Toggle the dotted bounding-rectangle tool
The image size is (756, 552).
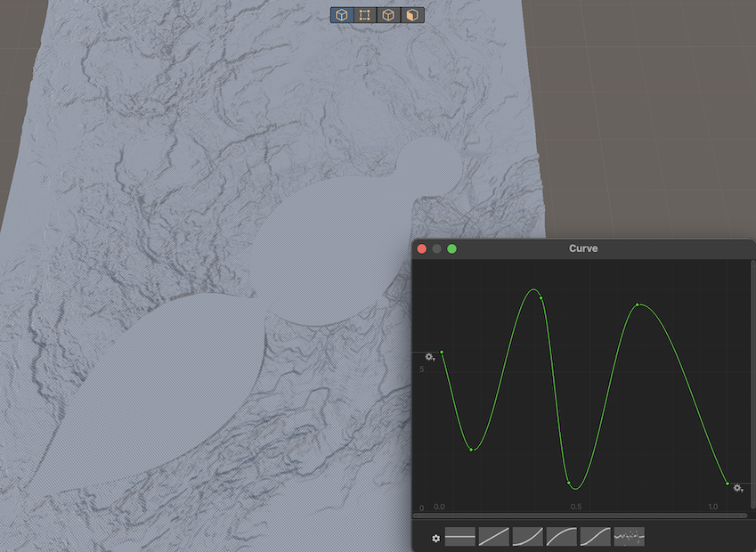[x=365, y=15]
